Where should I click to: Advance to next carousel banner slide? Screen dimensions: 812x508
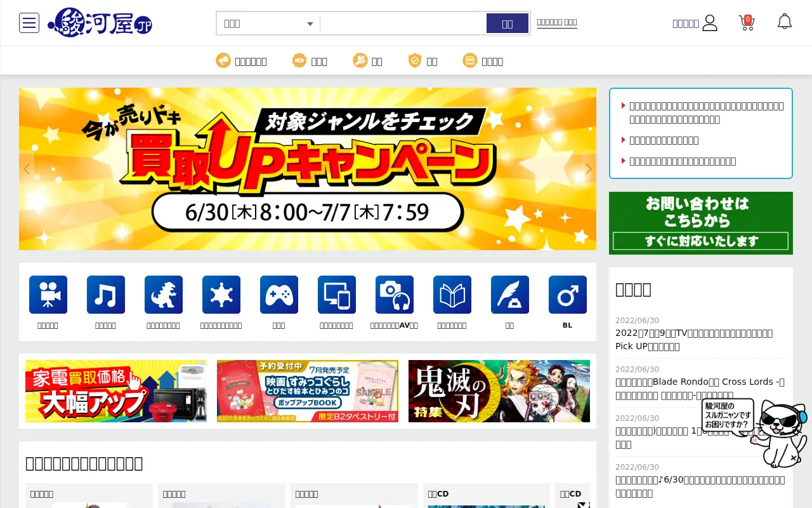[x=588, y=169]
